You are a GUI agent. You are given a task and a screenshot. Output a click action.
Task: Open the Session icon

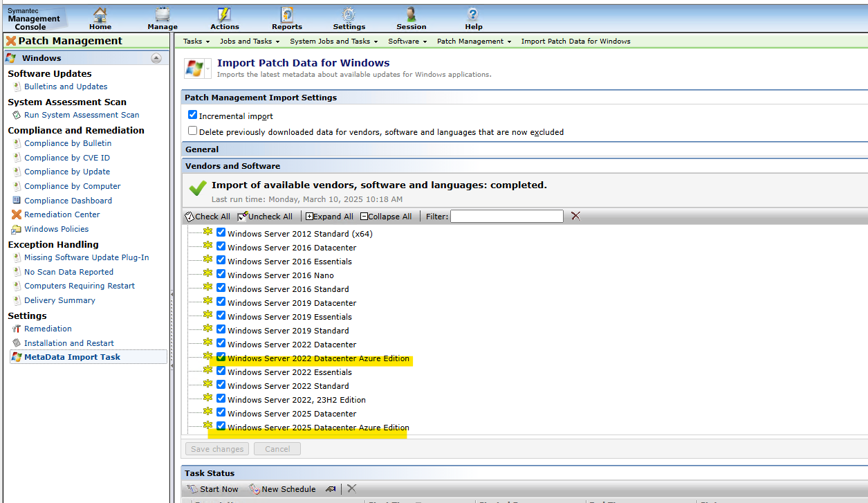411,15
